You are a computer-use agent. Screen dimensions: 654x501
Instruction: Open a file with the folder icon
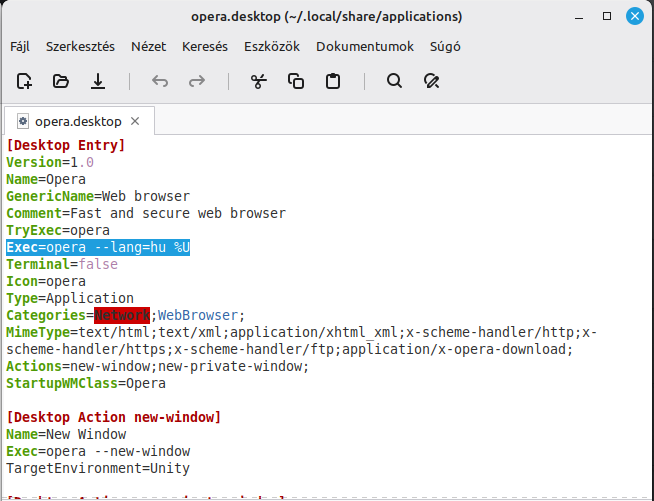coord(61,81)
